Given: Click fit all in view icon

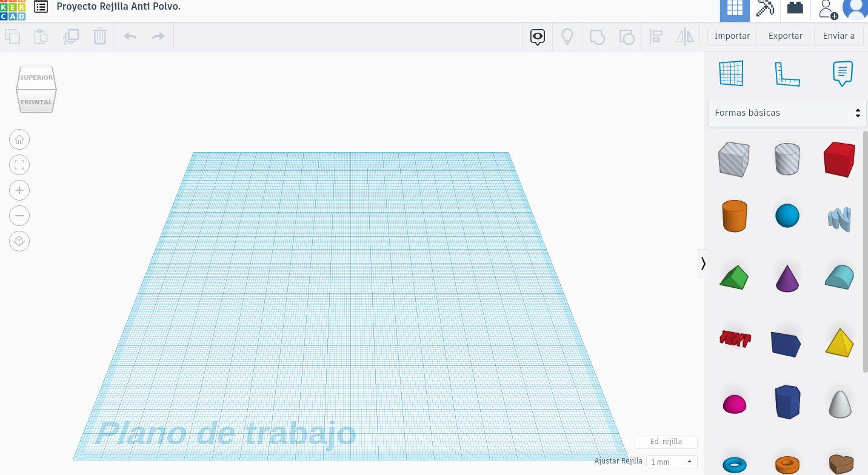Looking at the screenshot, I should tap(19, 165).
